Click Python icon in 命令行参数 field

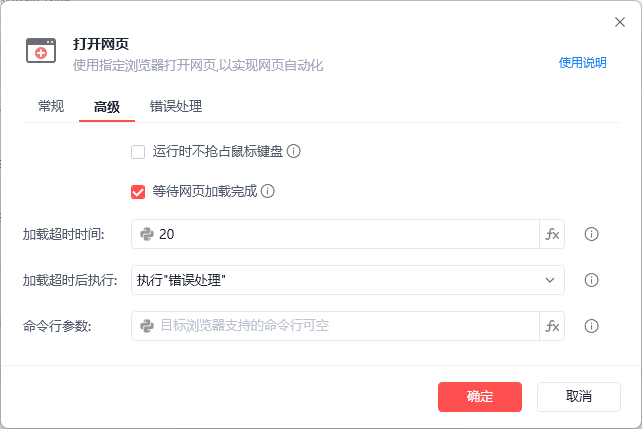[x=147, y=326]
